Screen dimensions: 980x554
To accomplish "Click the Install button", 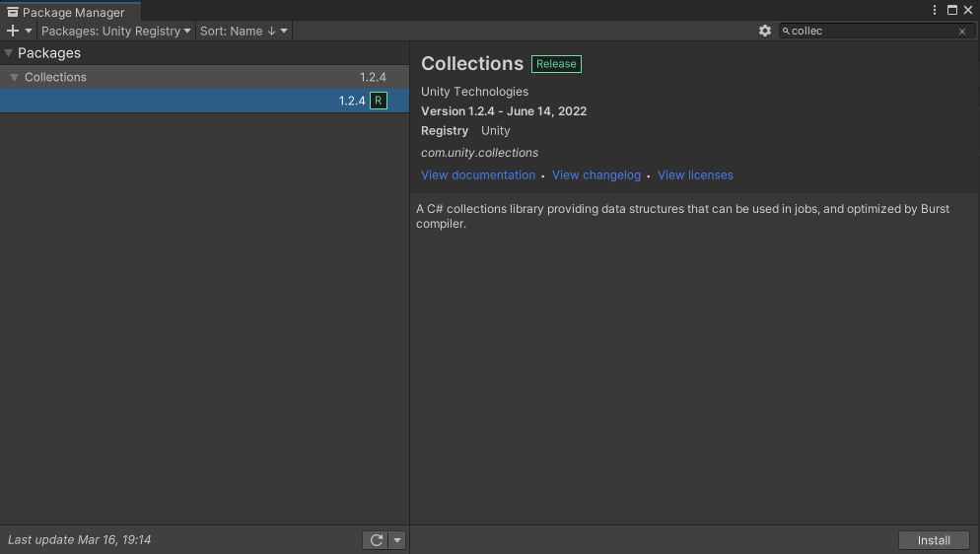I will click(934, 540).
